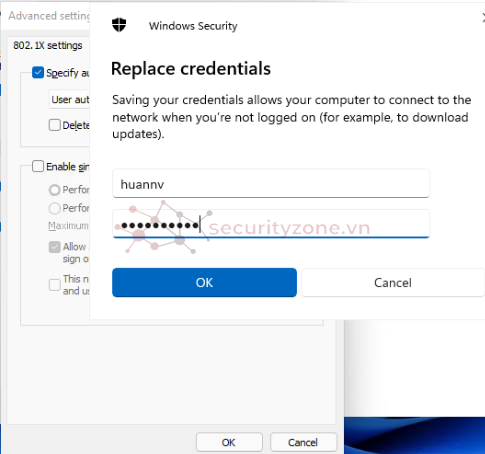Click the Windows Security title text
Viewport: 485px width, 454px height.
tap(193, 26)
